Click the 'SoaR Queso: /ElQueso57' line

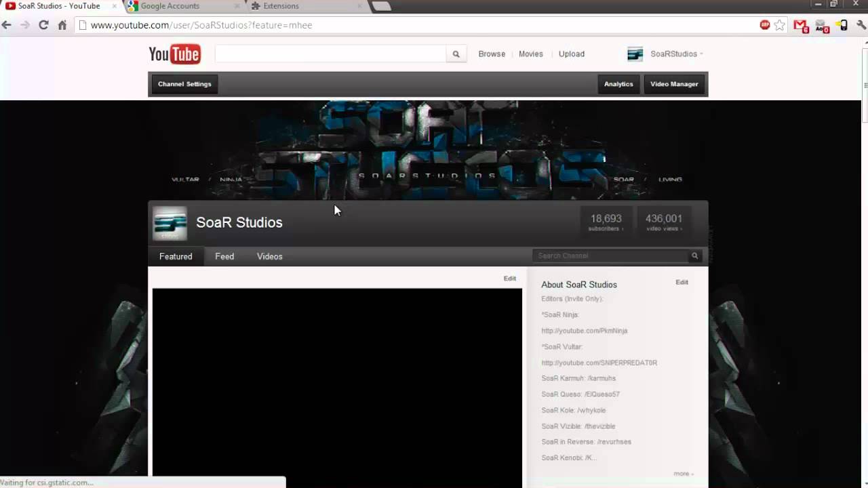tap(580, 394)
